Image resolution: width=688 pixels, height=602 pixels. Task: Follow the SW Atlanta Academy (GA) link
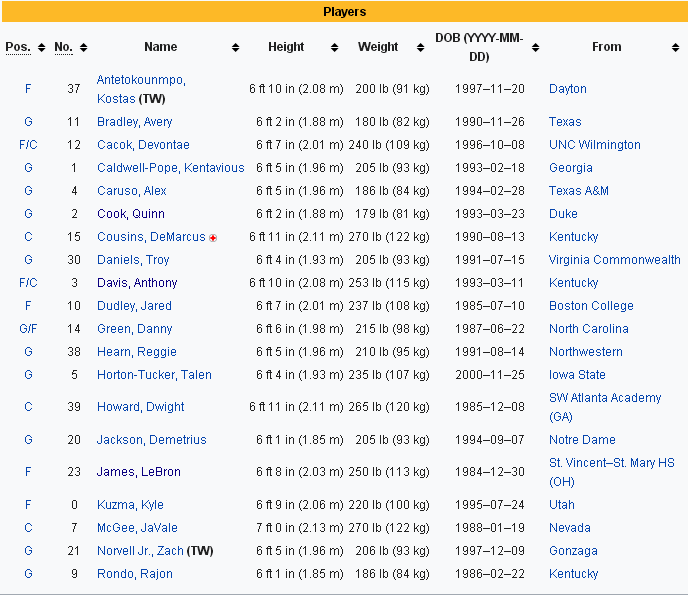[x=605, y=407]
